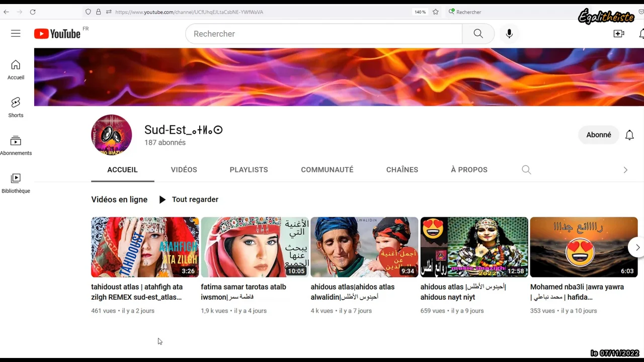
Task: Open the 9:34 alwalidin video thumbnail
Action: pyautogui.click(x=364, y=247)
